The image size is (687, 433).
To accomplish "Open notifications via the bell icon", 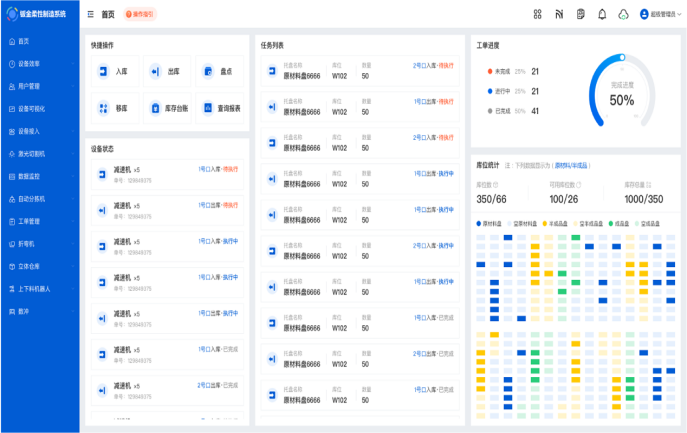I will click(602, 14).
